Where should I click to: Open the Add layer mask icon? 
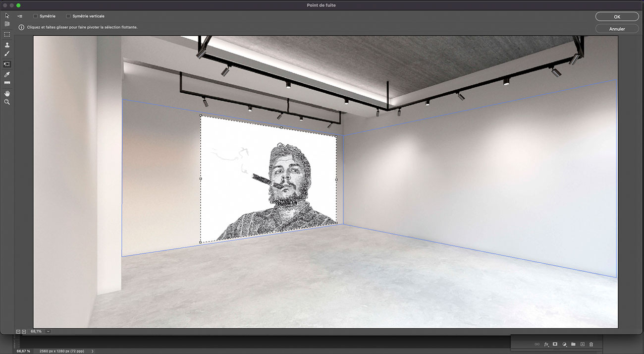(555, 344)
